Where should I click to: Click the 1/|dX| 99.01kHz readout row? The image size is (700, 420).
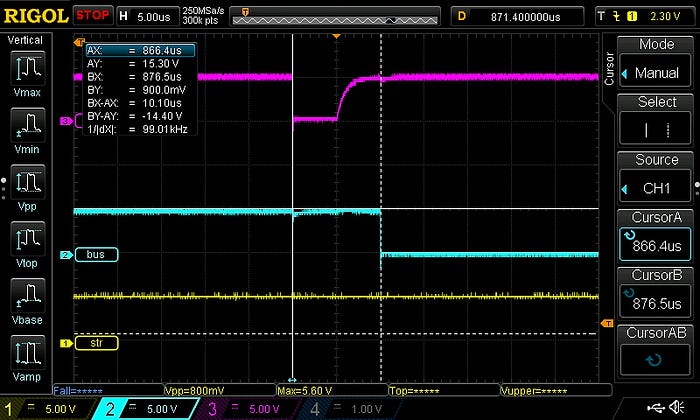[140, 129]
